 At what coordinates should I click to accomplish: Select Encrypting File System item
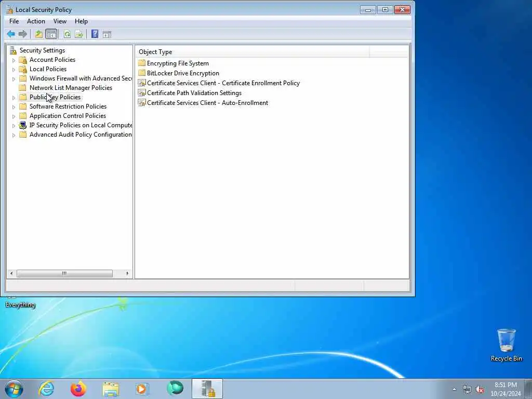coord(178,63)
